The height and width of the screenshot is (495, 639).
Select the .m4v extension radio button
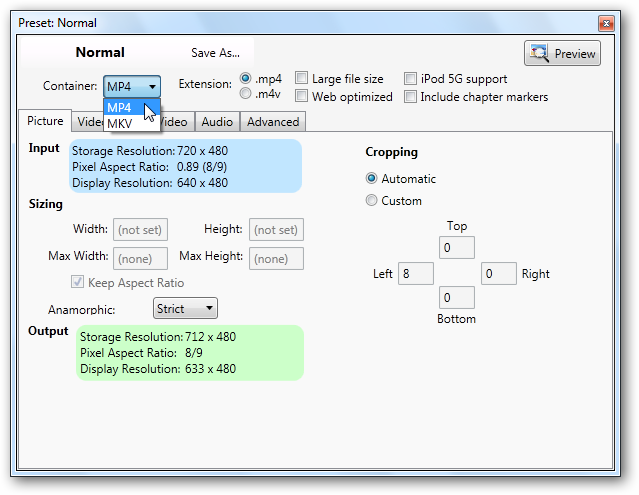[245, 94]
